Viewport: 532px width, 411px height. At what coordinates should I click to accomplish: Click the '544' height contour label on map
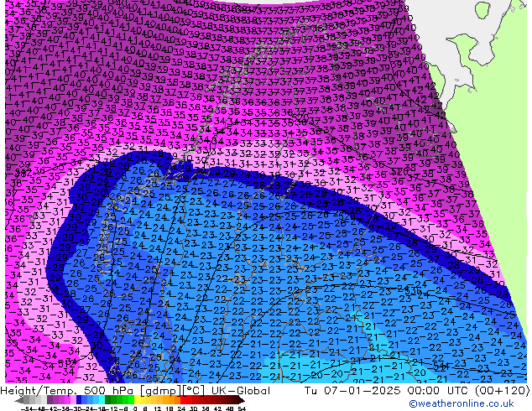(x=441, y=366)
